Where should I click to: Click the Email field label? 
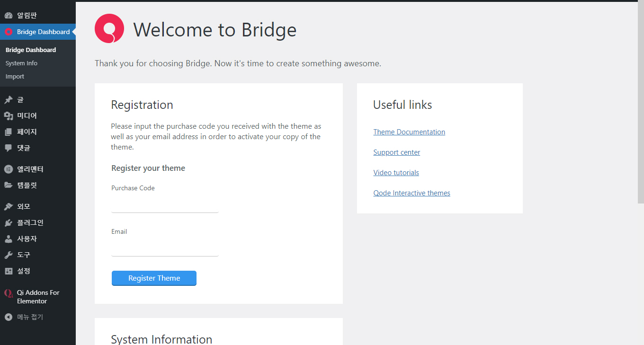pos(119,231)
